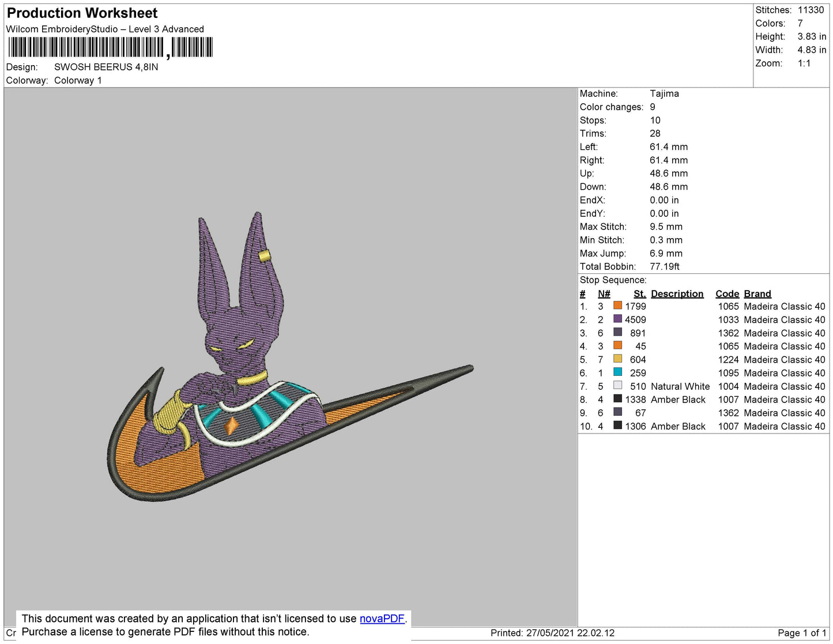Image resolution: width=833 pixels, height=644 pixels.
Task: Click the Description column header
Action: click(x=677, y=293)
